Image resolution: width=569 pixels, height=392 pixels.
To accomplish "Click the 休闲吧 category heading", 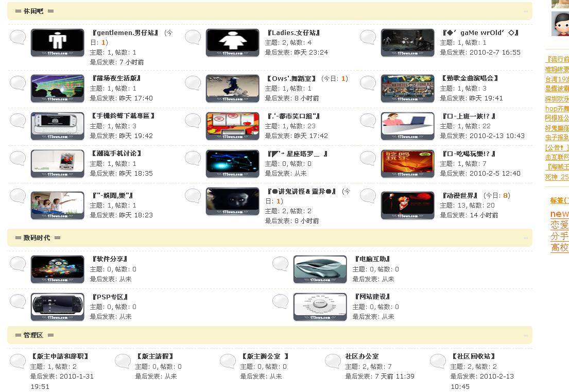I will click(33, 11).
